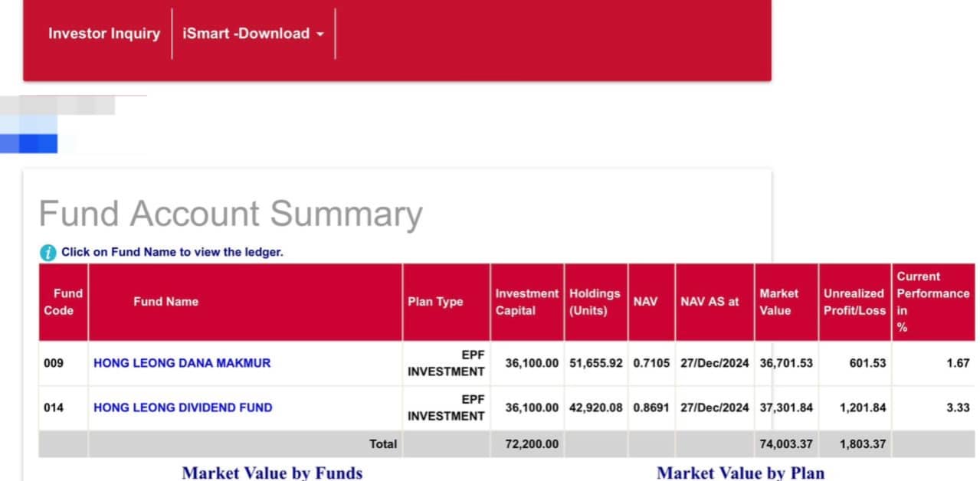Click the Market Value column header
Image resolution: width=980 pixels, height=481 pixels.
pos(786,302)
